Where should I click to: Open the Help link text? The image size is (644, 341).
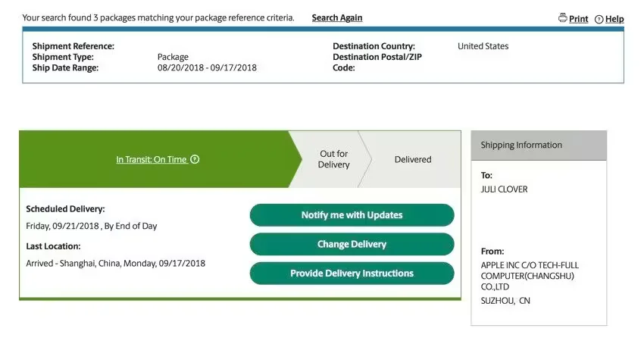(614, 19)
